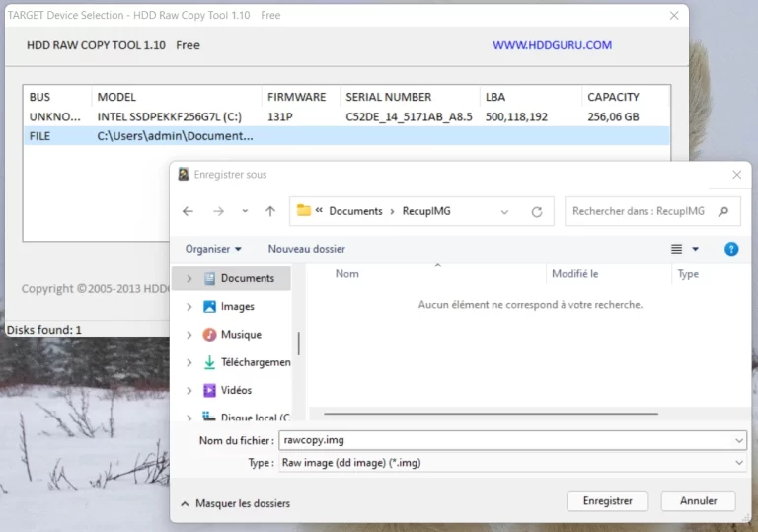
Task: Sort files by Modifié le column
Action: pyautogui.click(x=574, y=274)
